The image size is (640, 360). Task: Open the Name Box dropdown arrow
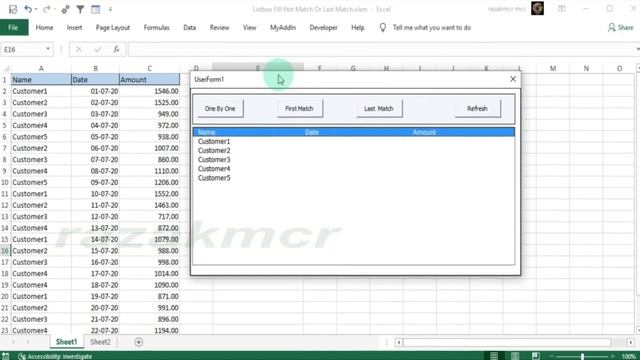[48, 49]
